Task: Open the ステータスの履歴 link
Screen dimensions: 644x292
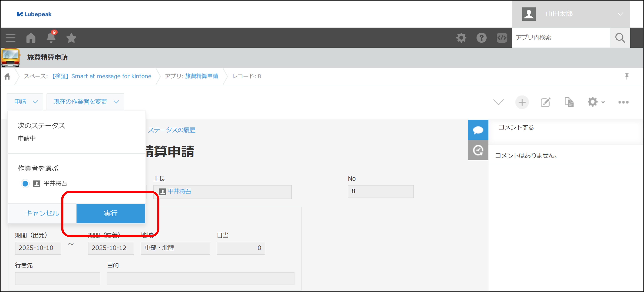Action: click(172, 130)
